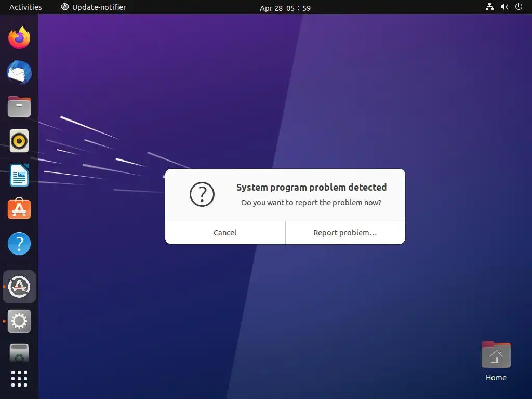The width and height of the screenshot is (532, 399).
Task: Click 'System program problem detected' heading
Action: click(x=312, y=187)
